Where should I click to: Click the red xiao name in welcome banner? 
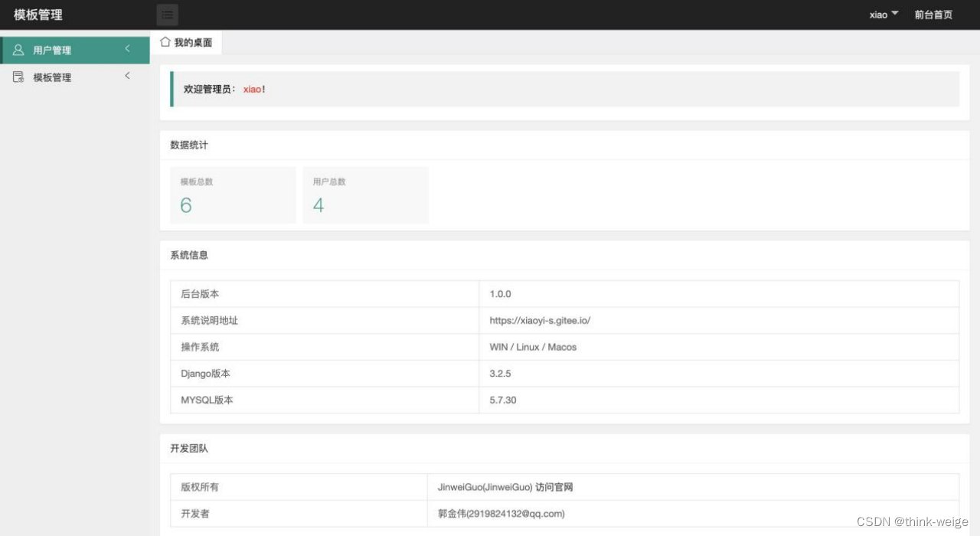253,90
